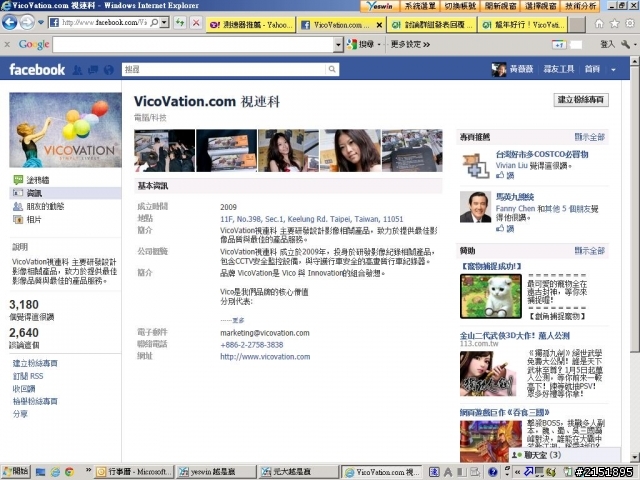The width and height of the screenshot is (640, 480).
Task: Click into the Facebook search box
Action: coord(224,69)
